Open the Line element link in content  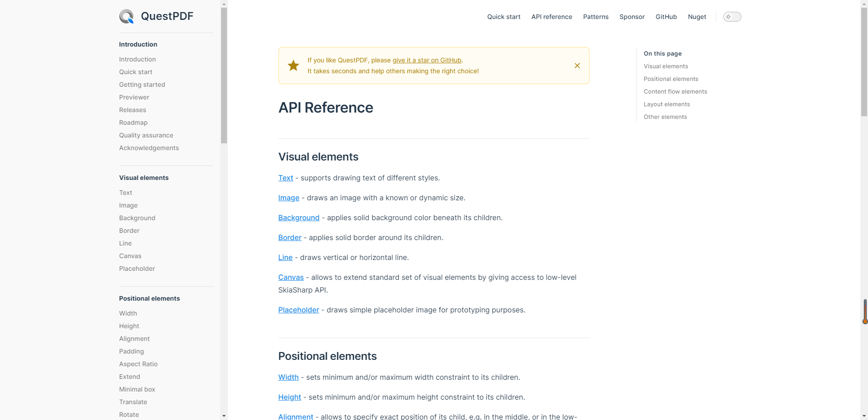[285, 258]
